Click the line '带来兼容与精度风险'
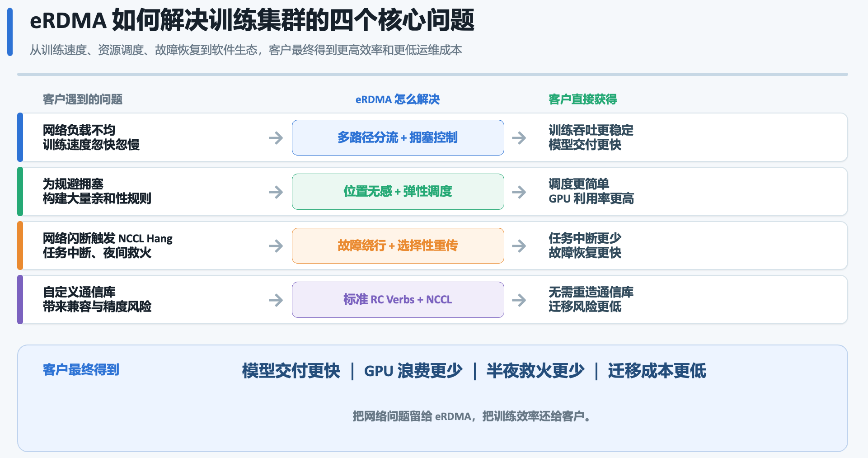Image resolution: width=868 pixels, height=458 pixels. (97, 307)
